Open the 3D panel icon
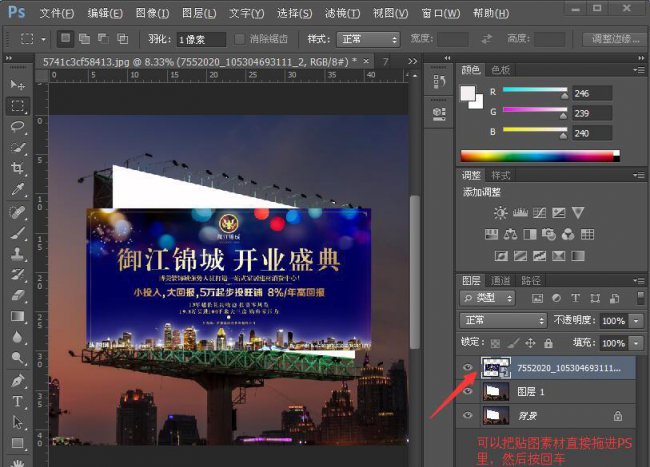 coord(439,114)
